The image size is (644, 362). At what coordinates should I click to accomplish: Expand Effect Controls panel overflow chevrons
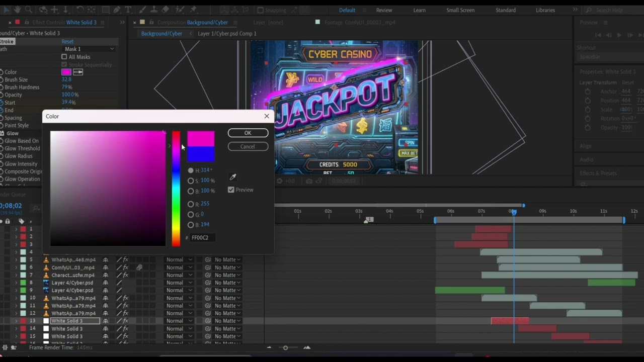point(122,23)
